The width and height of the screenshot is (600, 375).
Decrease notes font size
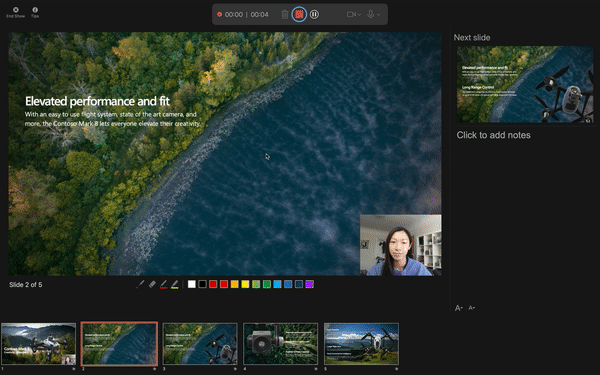coord(471,308)
